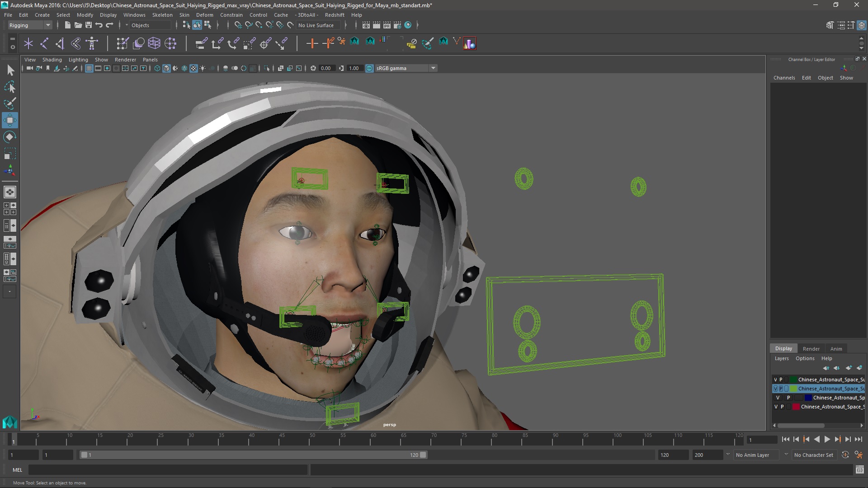Open the sRGB gamma view transform dropdown
868x488 pixels.
click(x=406, y=68)
